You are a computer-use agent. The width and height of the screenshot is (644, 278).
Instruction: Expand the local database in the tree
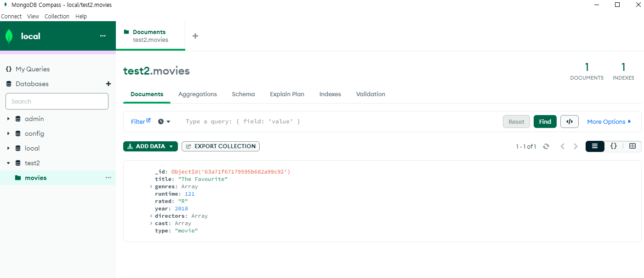point(8,148)
